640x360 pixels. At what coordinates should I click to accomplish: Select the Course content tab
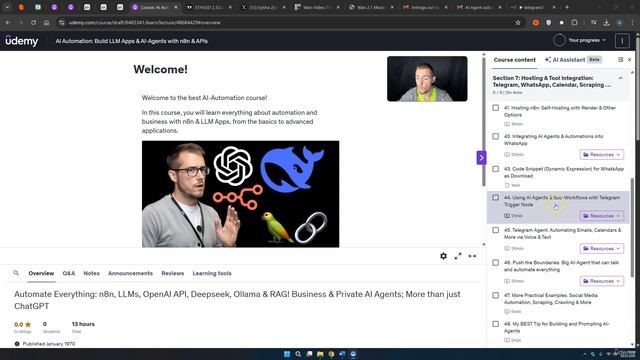click(x=514, y=60)
